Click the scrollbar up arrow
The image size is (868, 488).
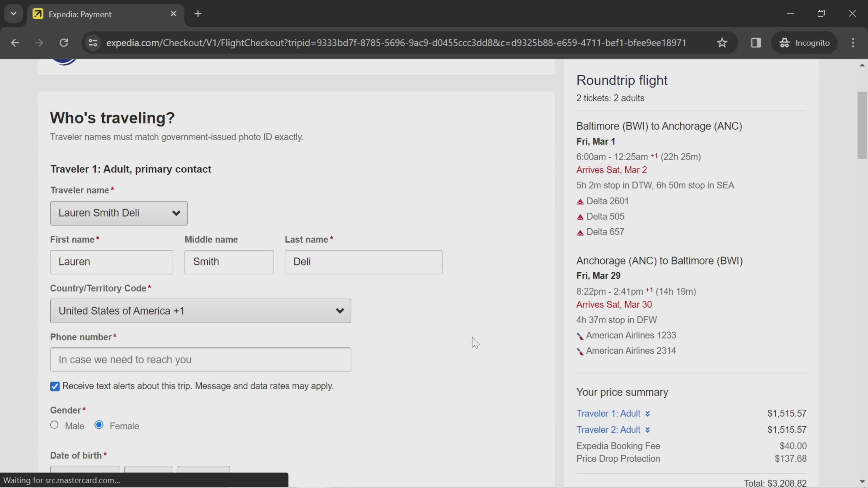pos(862,65)
